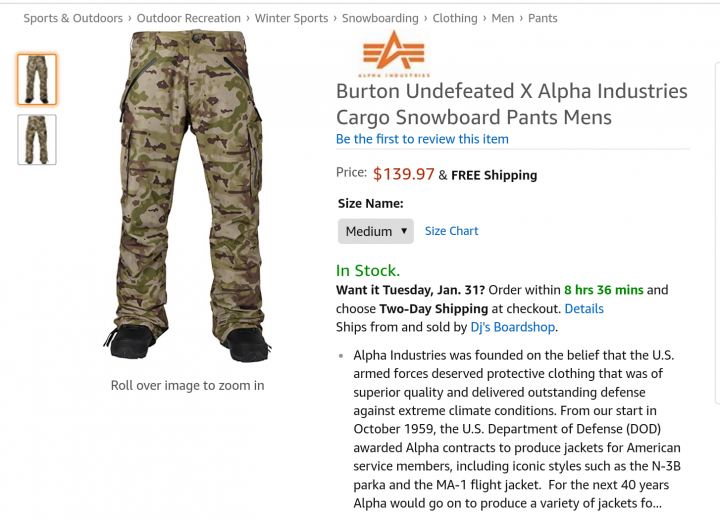The height and width of the screenshot is (520, 720).
Task: Open the Winter Sports breadcrumb category
Action: coord(291,18)
